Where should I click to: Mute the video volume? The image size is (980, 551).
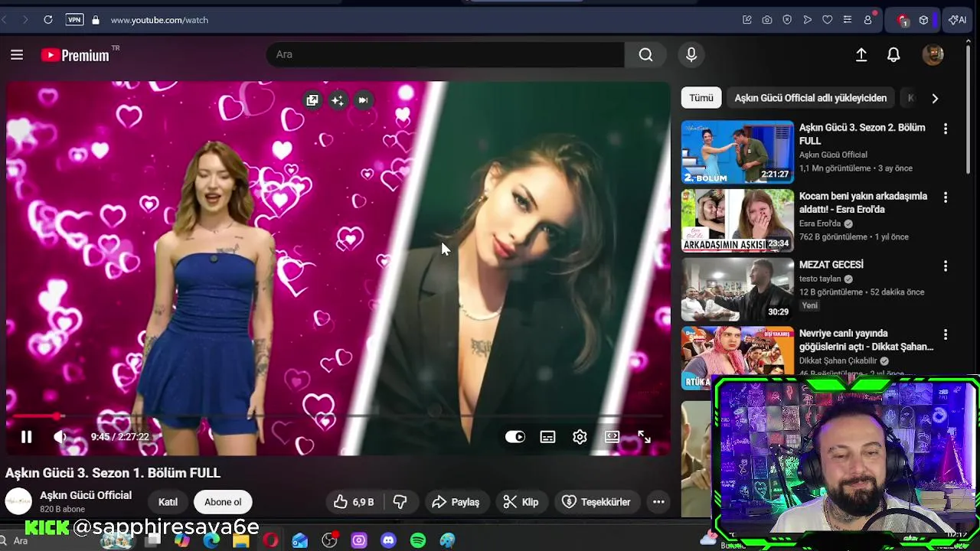[x=60, y=437]
